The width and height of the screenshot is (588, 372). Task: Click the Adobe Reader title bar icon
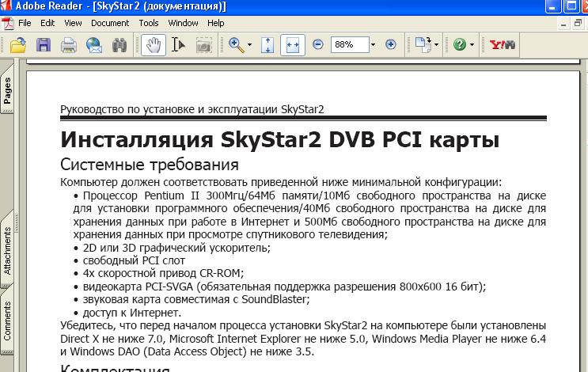[6, 6]
